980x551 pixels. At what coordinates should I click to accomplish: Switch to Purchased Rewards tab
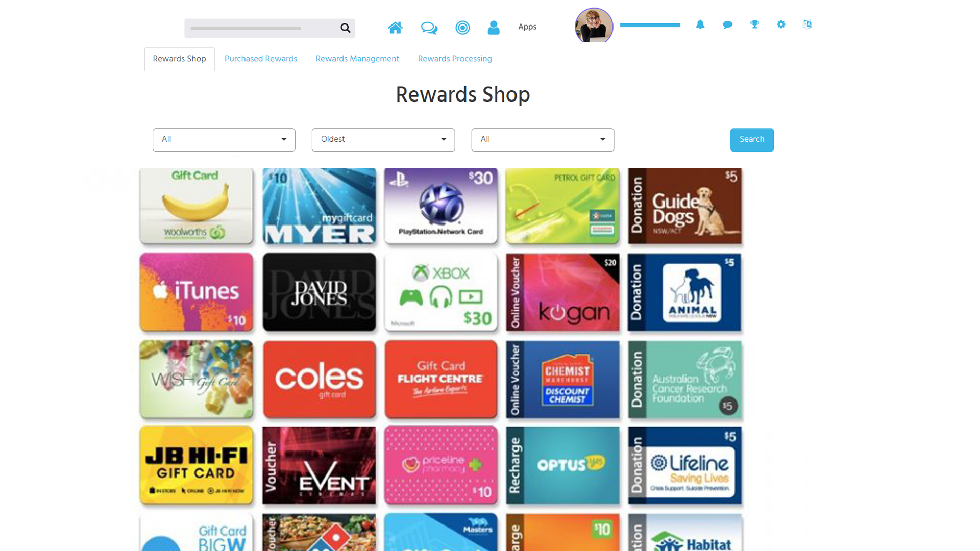(x=261, y=59)
